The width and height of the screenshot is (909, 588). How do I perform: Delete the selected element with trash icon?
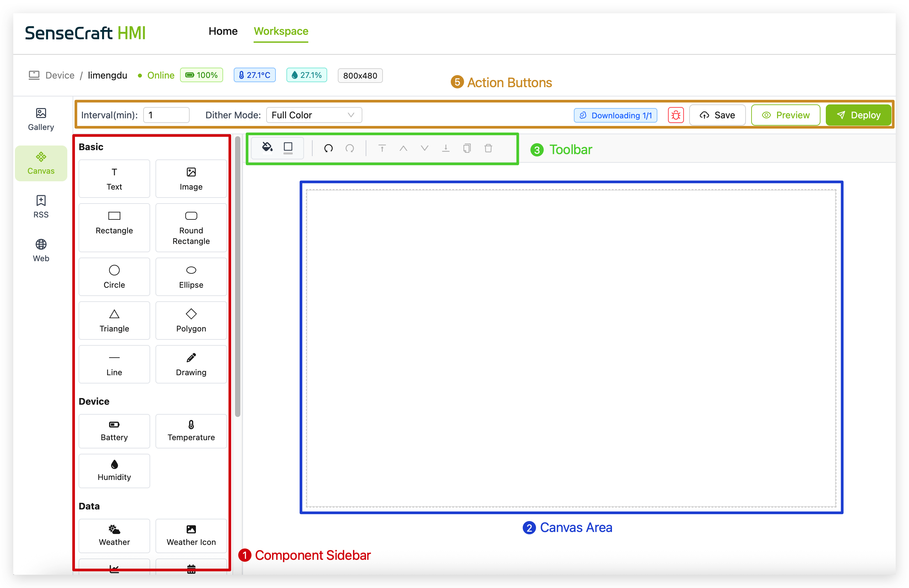[x=488, y=148]
